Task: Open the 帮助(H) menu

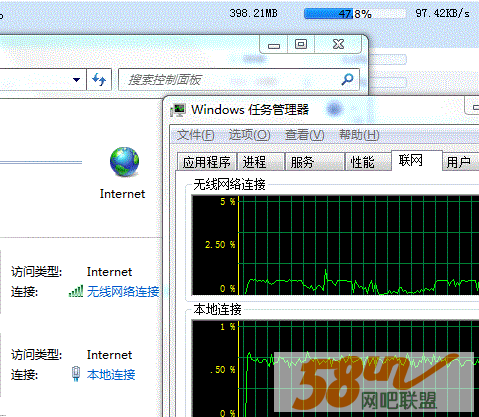Action: (359, 135)
